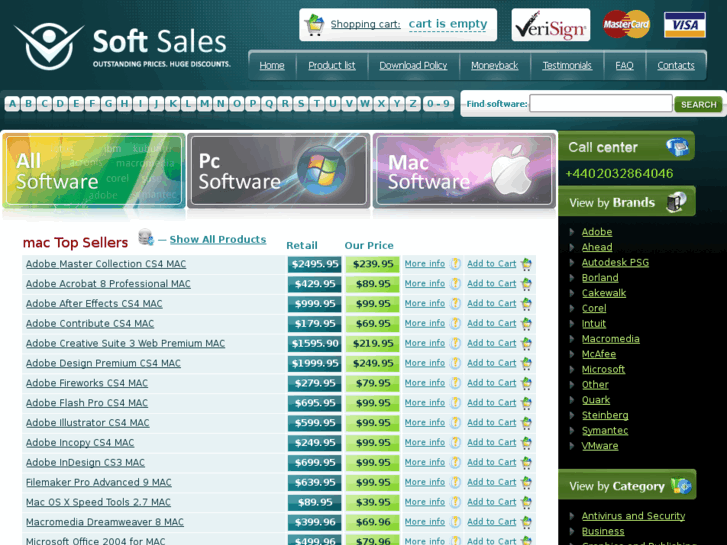The height and width of the screenshot is (545, 727).
Task: Open Adobe Flash Pro CS4 MAC product
Action: tap(87, 403)
